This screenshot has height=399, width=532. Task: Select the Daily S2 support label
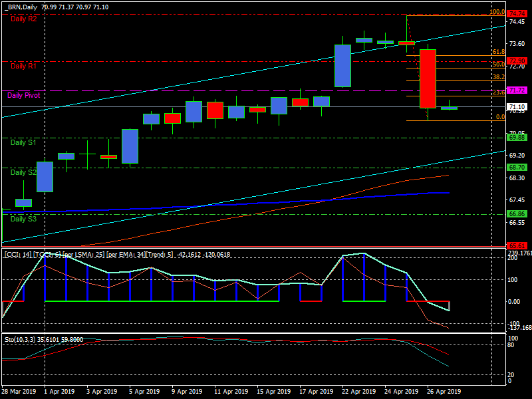pyautogui.click(x=23, y=173)
